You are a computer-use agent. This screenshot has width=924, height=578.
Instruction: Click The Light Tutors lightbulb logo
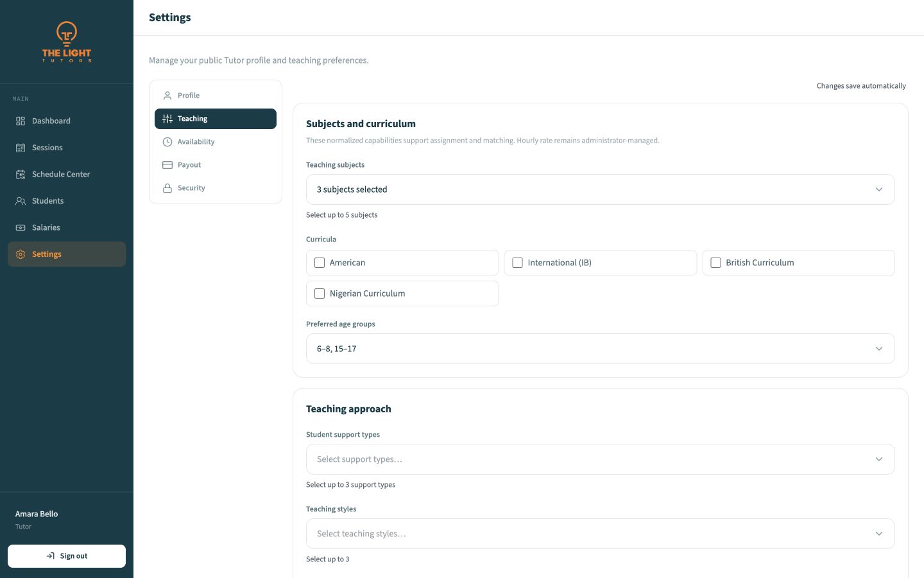click(67, 42)
